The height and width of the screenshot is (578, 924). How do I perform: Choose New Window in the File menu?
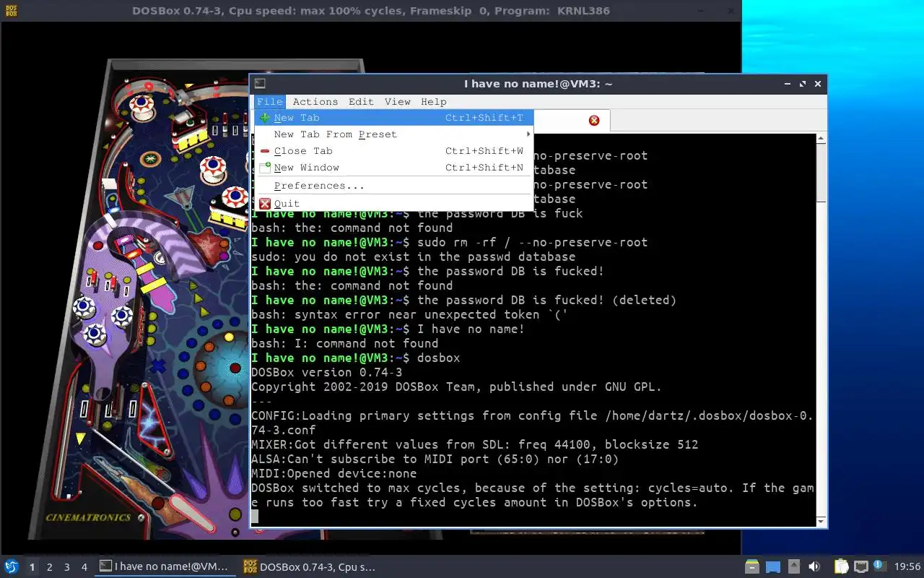[393, 168]
